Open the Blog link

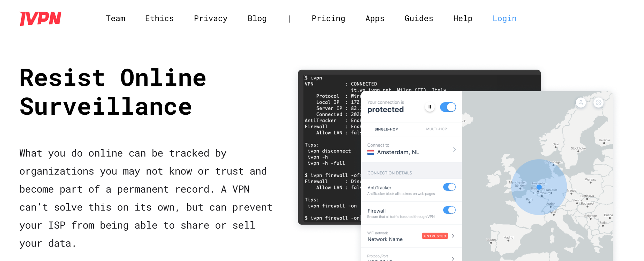pos(257,19)
